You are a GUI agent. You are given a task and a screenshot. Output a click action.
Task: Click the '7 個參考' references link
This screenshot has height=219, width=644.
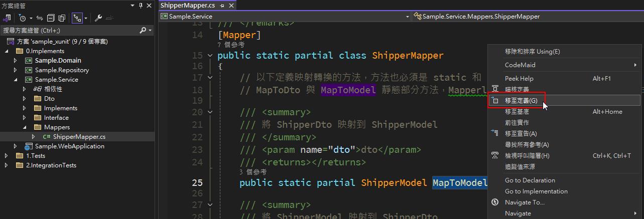pos(231,45)
